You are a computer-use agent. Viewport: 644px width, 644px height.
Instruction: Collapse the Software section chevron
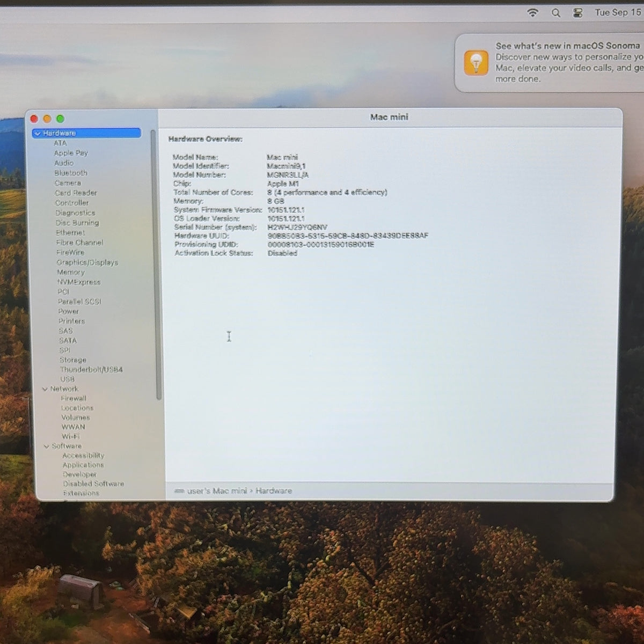tap(47, 446)
